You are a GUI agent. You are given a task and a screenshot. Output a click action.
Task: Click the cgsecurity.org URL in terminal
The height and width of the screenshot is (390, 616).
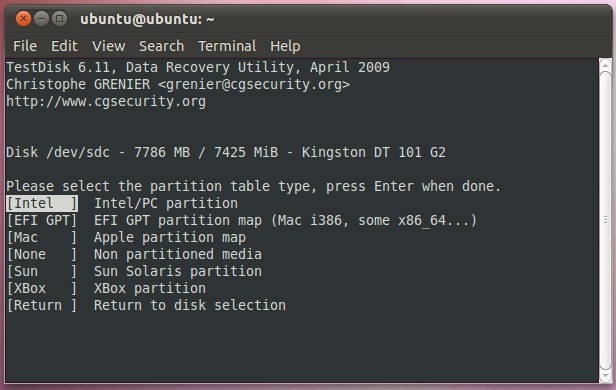[106, 101]
